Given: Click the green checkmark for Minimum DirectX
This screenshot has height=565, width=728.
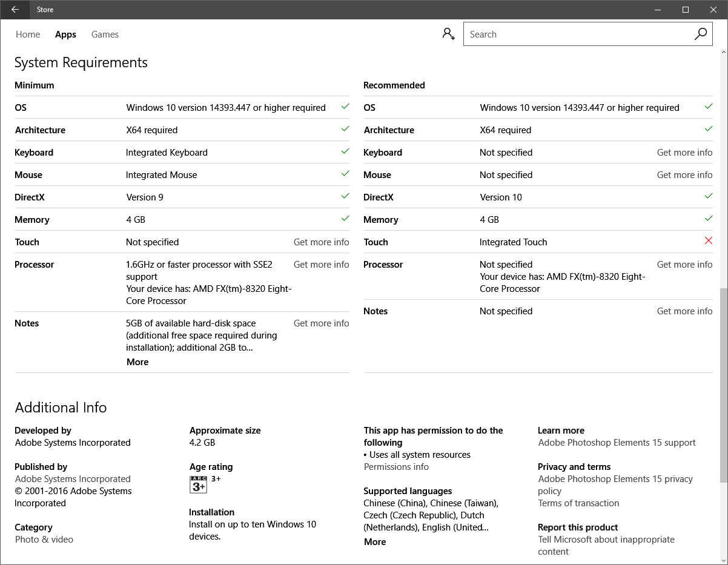Looking at the screenshot, I should point(345,196).
